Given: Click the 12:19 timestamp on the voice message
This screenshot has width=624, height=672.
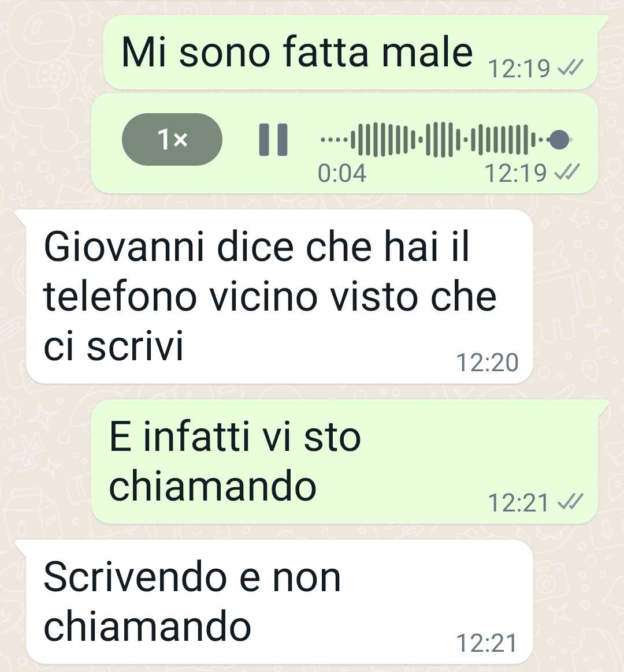Looking at the screenshot, I should point(515,173).
